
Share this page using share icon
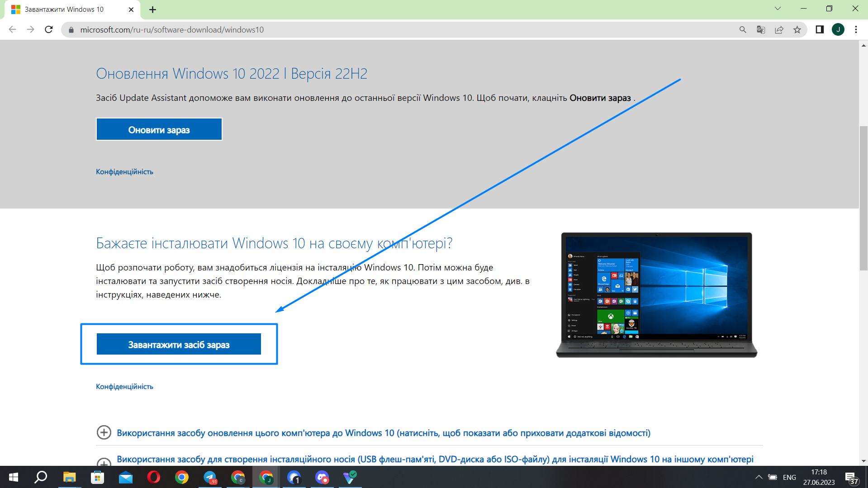point(779,29)
